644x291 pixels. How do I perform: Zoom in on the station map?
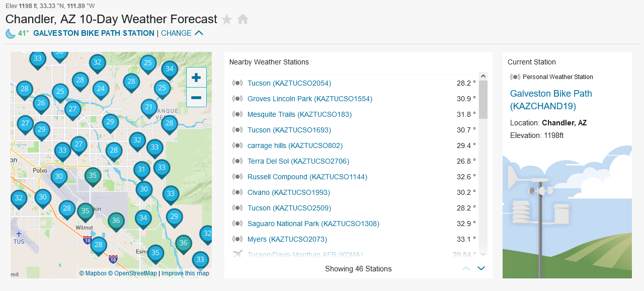pos(196,78)
